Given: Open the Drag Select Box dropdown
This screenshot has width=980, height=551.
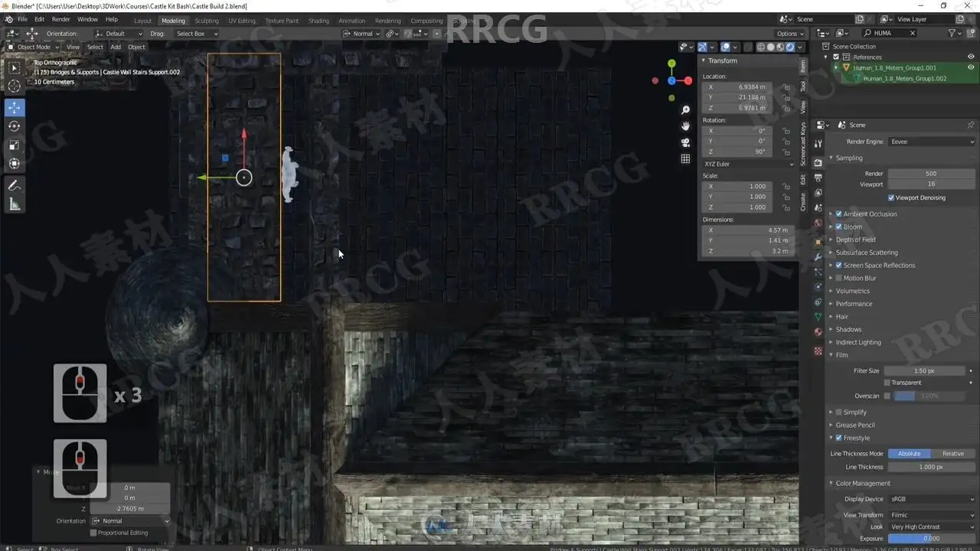Looking at the screenshot, I should coord(196,34).
